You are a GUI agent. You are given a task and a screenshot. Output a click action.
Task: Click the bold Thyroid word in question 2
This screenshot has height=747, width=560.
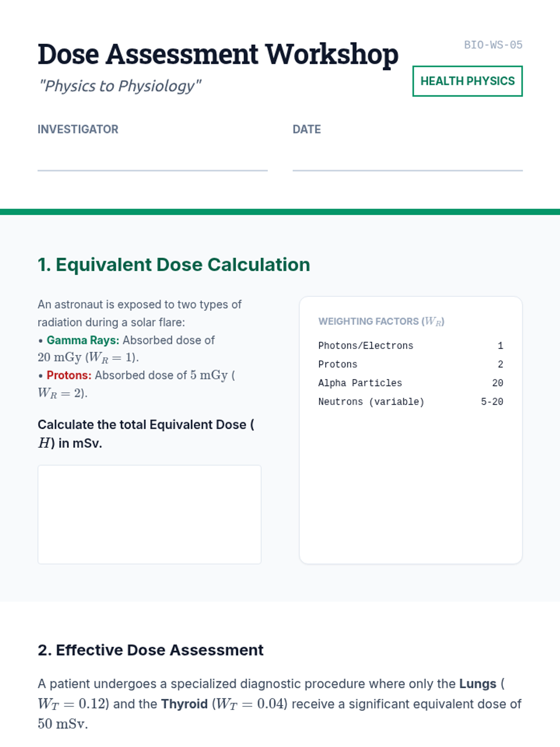point(184,704)
